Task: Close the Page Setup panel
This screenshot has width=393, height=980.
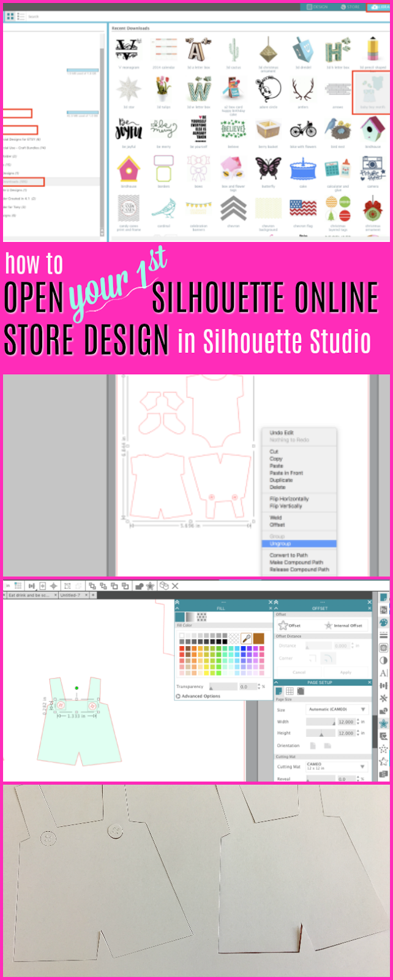Action: 369,682
